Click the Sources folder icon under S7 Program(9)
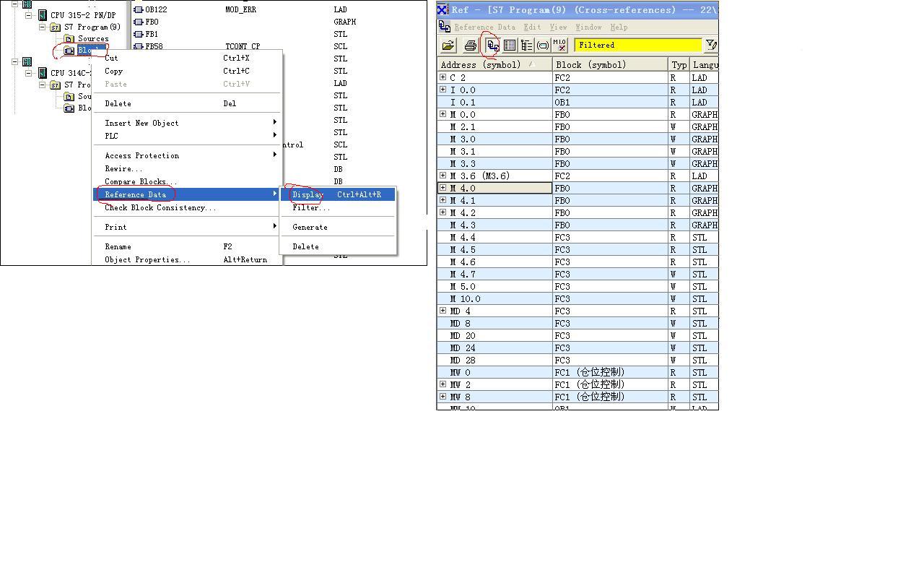This screenshot has width=924, height=578. [69, 39]
